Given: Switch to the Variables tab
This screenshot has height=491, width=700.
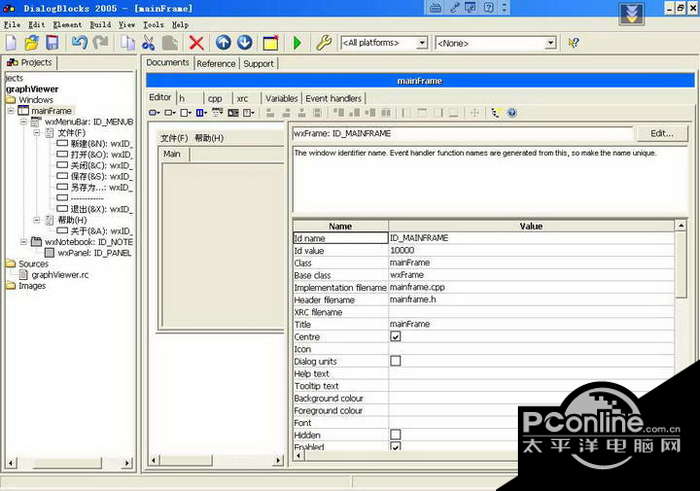Looking at the screenshot, I should click(281, 98).
